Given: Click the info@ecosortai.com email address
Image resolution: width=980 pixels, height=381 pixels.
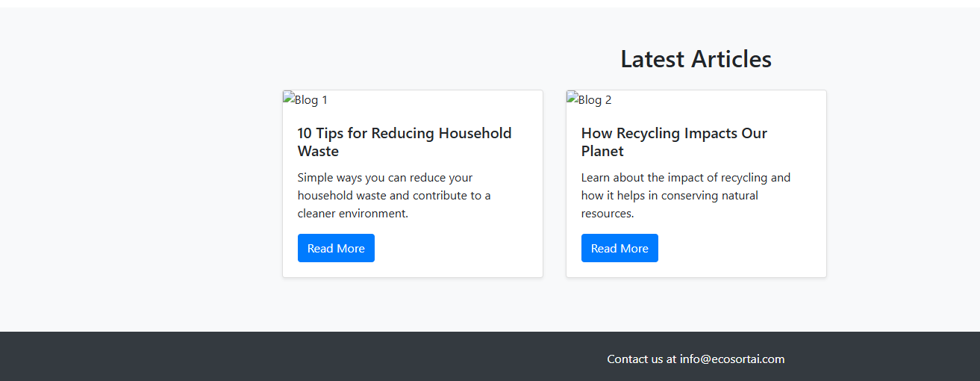Looking at the screenshot, I should click(732, 359).
